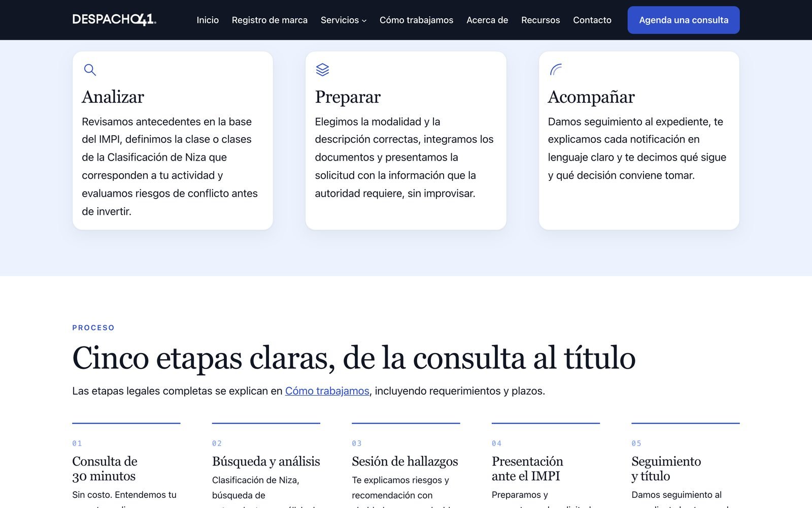Click step number 05
The image size is (812, 508).
click(x=636, y=443)
